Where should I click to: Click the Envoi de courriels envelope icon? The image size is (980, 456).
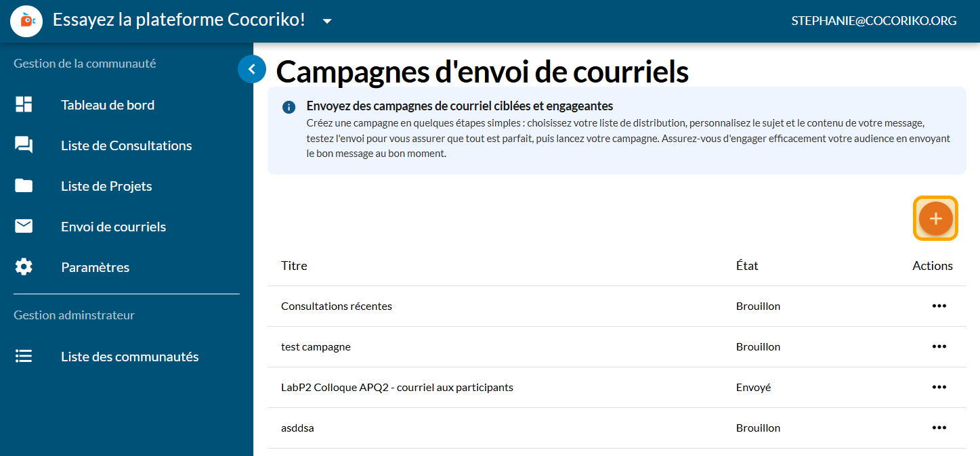point(24,227)
